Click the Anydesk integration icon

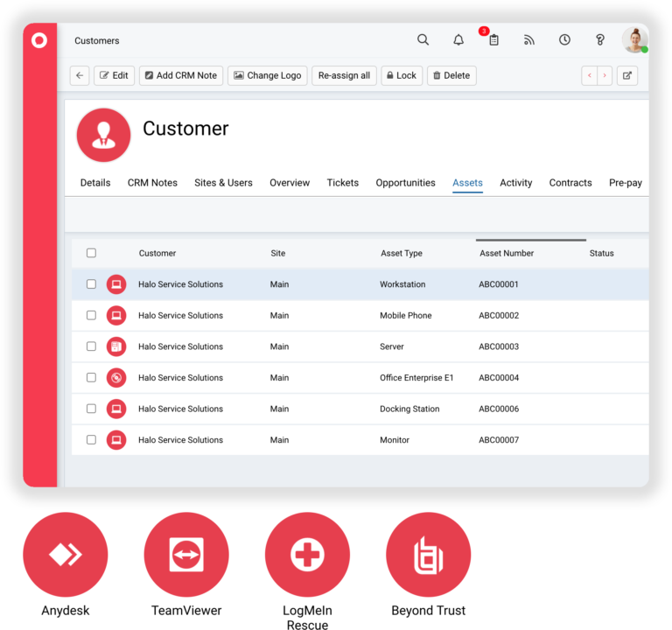(x=65, y=554)
